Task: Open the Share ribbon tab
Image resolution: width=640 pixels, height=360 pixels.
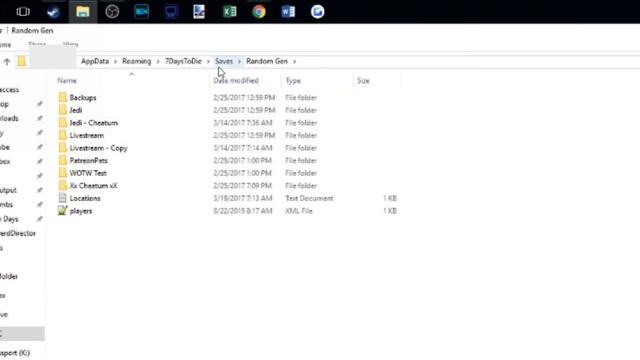Action: (x=37, y=44)
